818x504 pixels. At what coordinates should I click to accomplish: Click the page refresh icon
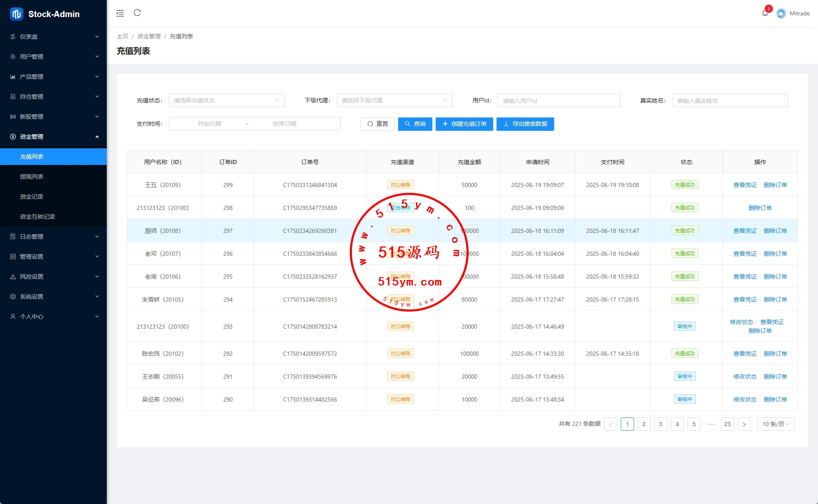coord(137,13)
